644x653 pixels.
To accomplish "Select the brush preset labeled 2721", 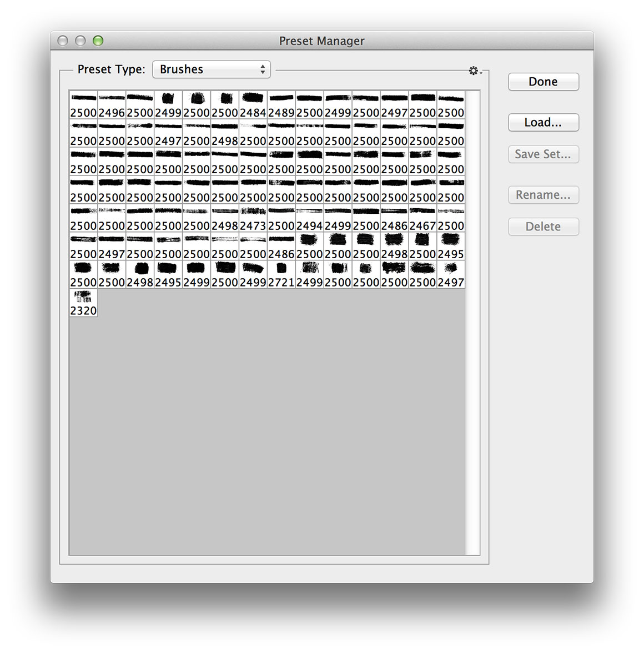I will click(x=281, y=275).
